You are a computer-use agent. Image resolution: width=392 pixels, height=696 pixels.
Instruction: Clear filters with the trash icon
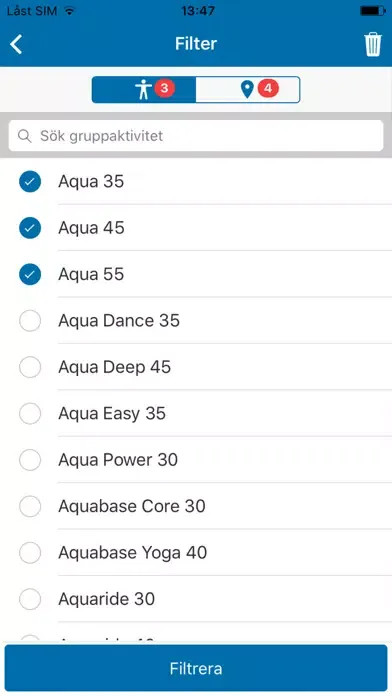[x=372, y=44]
